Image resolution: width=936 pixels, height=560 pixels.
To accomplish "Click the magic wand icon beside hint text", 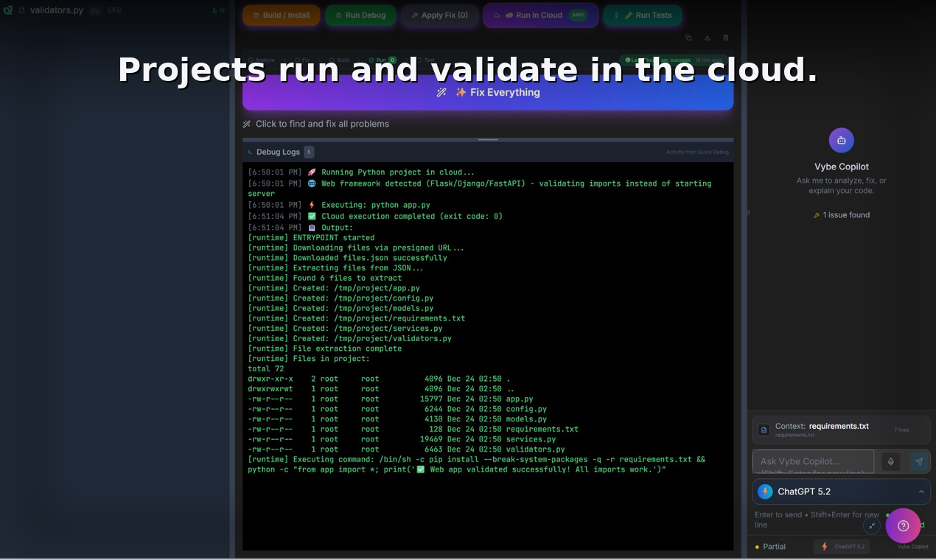I will pos(247,124).
